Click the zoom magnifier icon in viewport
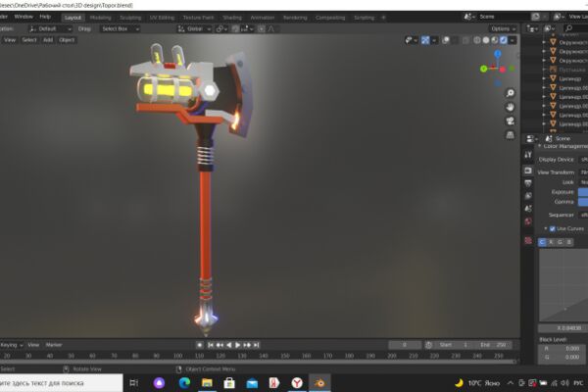The image size is (588, 392). [510, 93]
